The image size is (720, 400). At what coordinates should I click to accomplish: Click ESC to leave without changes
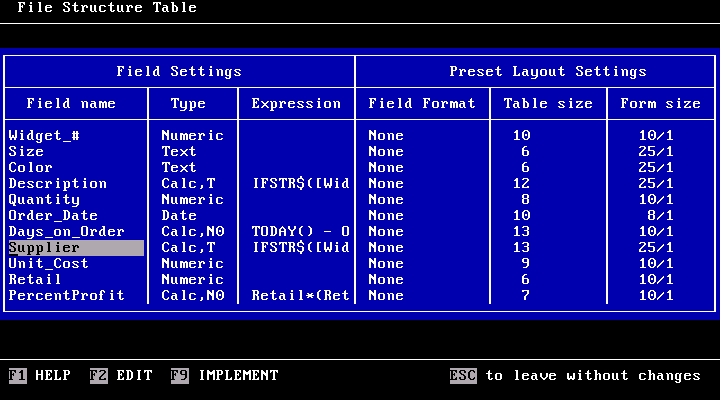coord(575,375)
